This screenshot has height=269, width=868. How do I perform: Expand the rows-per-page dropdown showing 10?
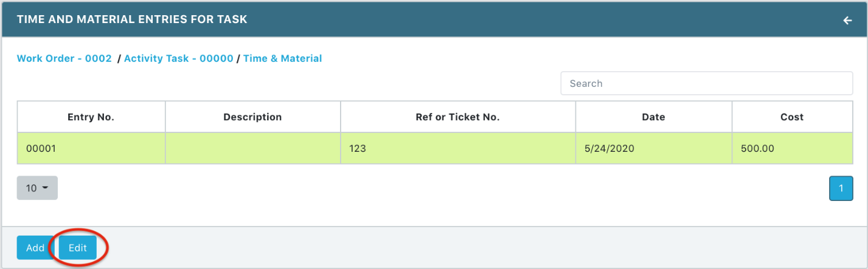click(37, 188)
